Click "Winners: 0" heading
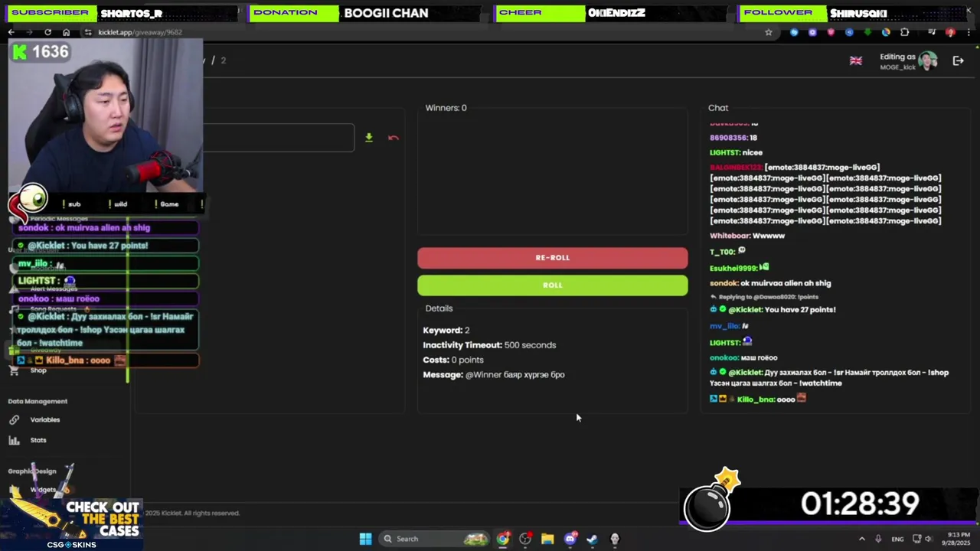The height and width of the screenshot is (551, 980). coord(446,108)
